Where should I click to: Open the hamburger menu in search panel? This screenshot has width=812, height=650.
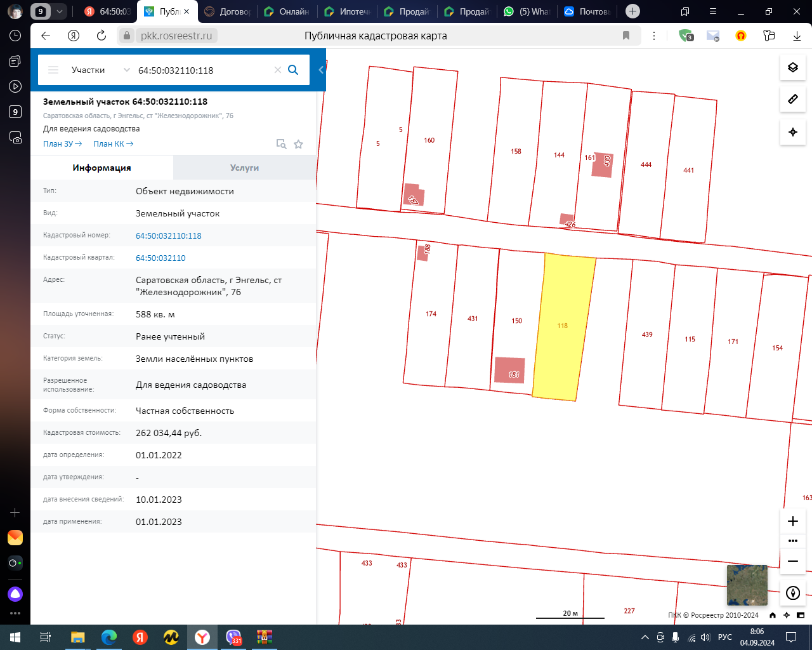tap(53, 70)
